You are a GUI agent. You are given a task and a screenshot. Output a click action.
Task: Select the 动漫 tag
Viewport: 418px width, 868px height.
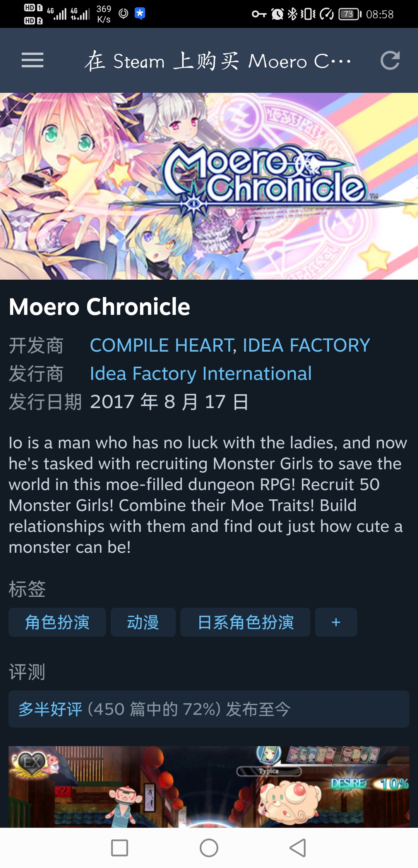click(143, 622)
